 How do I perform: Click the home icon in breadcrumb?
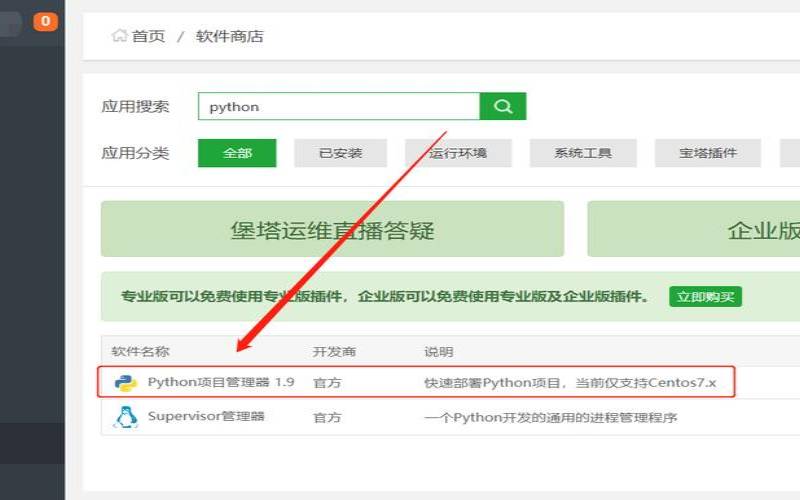[119, 36]
